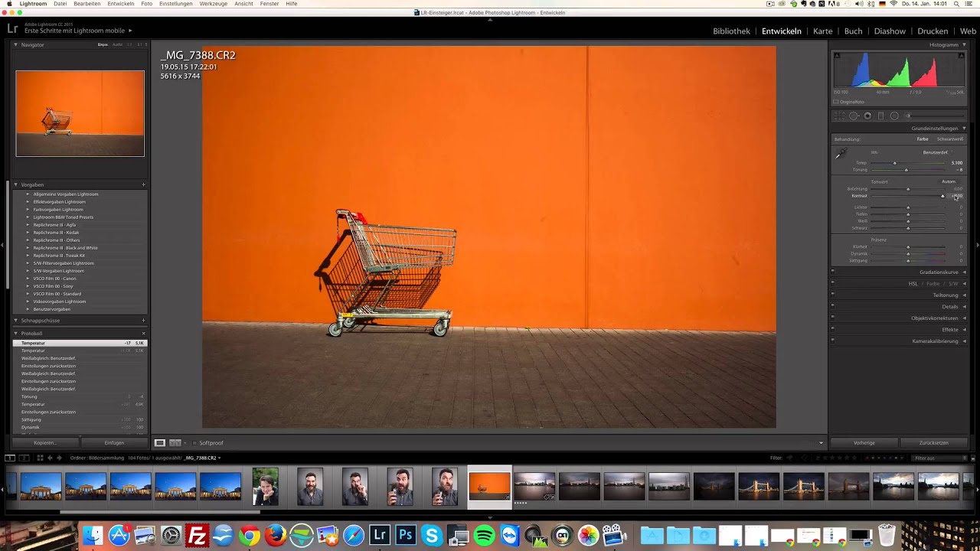Click the Temp slider handle
This screenshot has width=980, height=551.
click(894, 163)
